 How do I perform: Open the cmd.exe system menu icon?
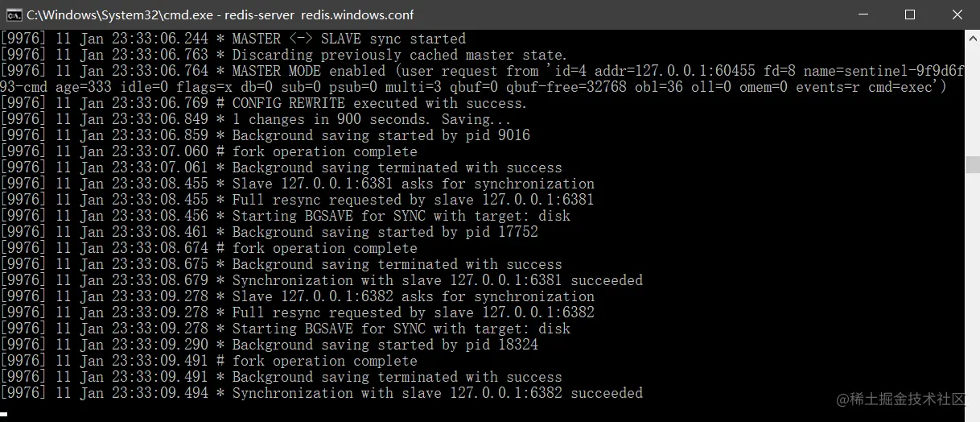coord(14,14)
